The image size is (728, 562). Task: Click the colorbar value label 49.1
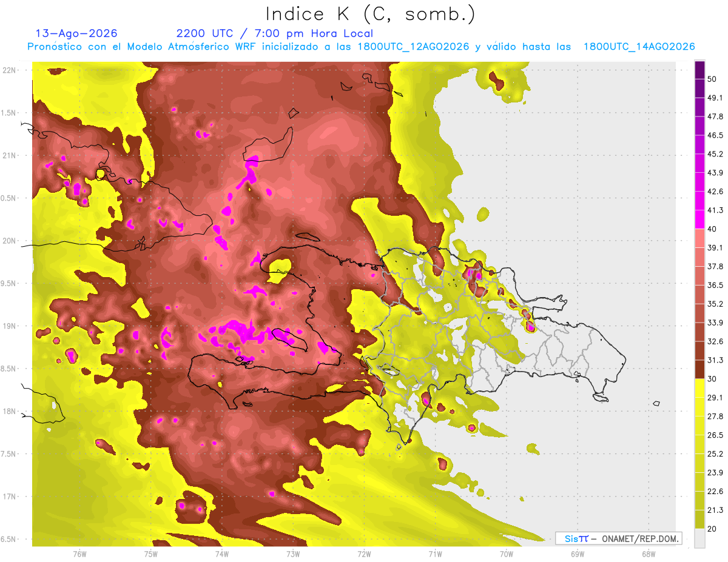coord(715,98)
